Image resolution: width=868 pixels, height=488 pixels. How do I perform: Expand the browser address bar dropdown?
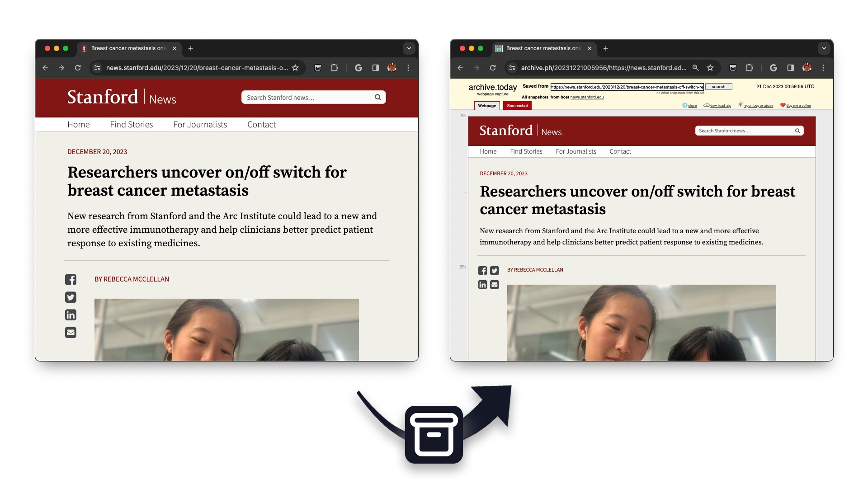click(x=409, y=48)
